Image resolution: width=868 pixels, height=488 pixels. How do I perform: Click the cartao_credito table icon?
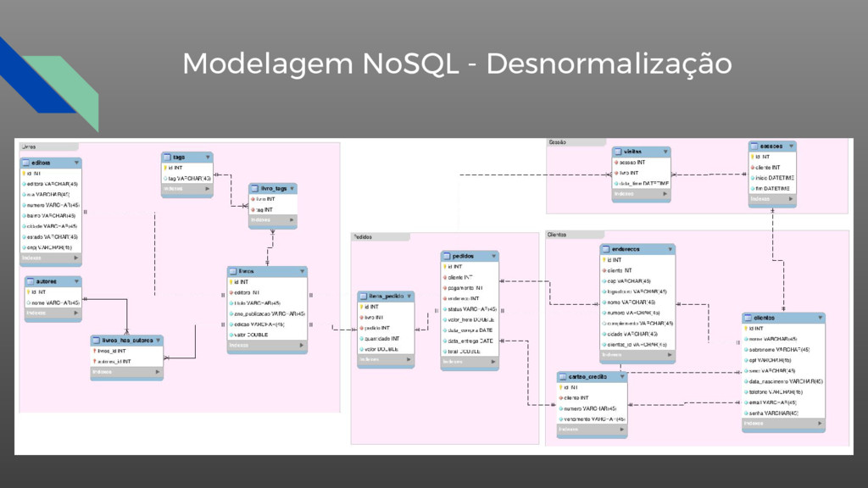pos(563,377)
